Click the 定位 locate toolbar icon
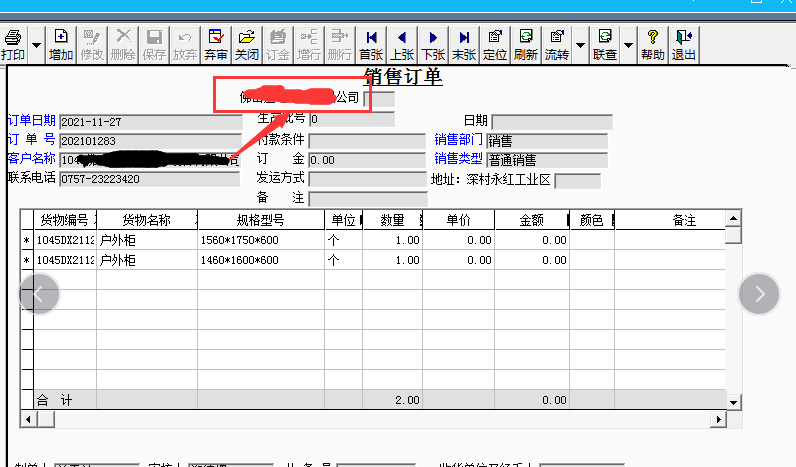Screen dimensions: 796x467 pos(495,45)
